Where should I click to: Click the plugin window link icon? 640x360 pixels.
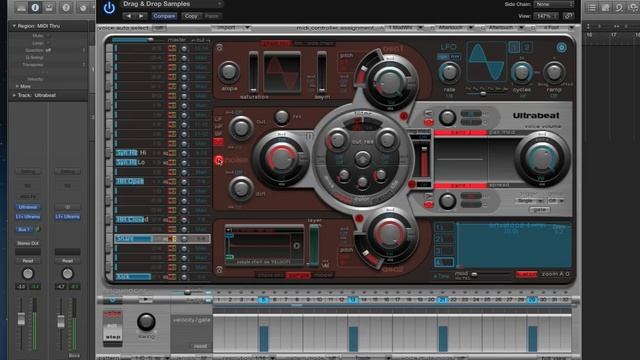click(568, 16)
